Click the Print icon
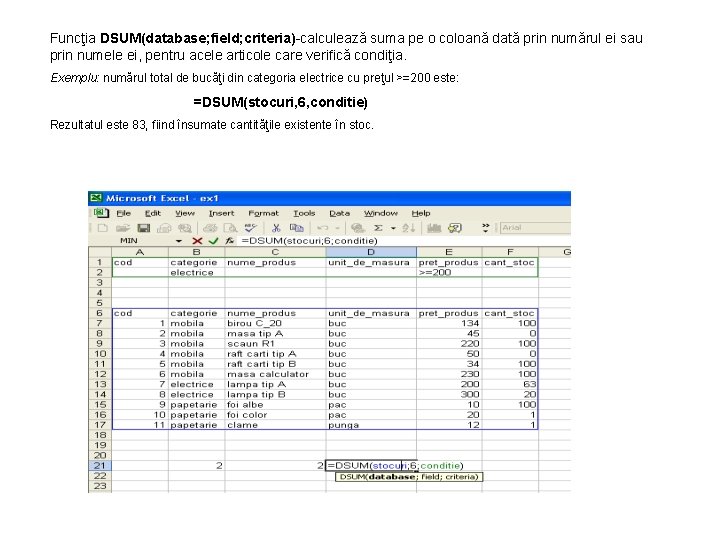The height and width of the screenshot is (540, 720). (x=210, y=228)
